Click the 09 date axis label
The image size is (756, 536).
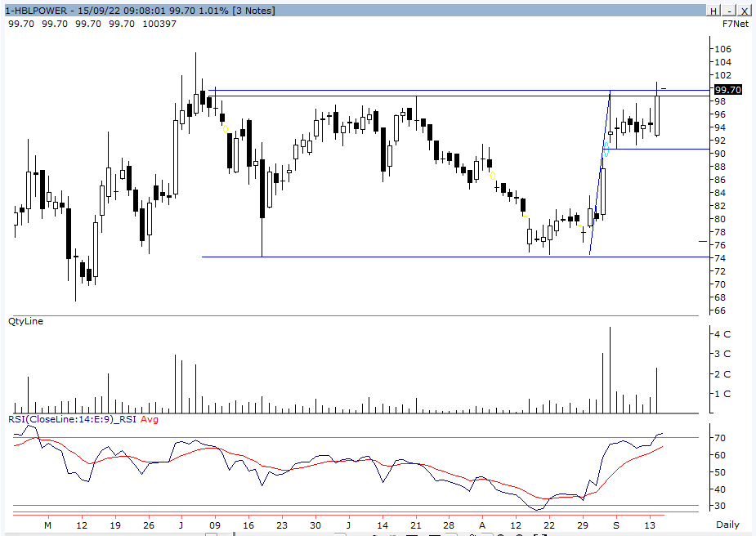(x=215, y=525)
